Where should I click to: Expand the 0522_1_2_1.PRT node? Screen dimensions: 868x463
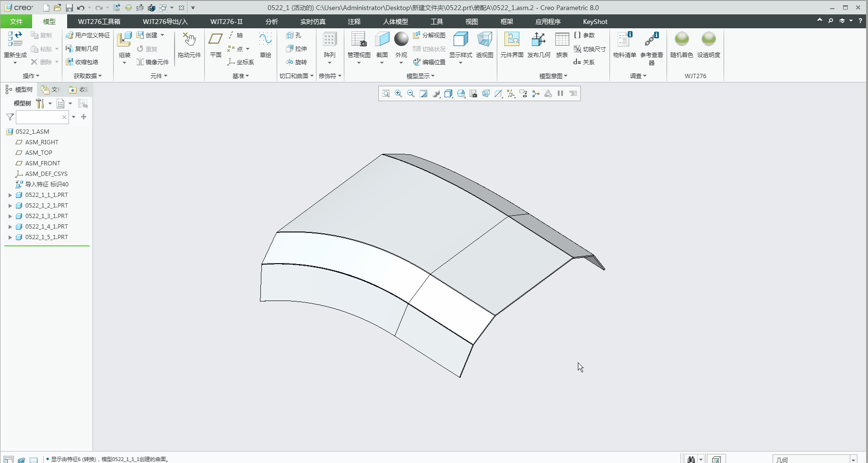[10, 206]
